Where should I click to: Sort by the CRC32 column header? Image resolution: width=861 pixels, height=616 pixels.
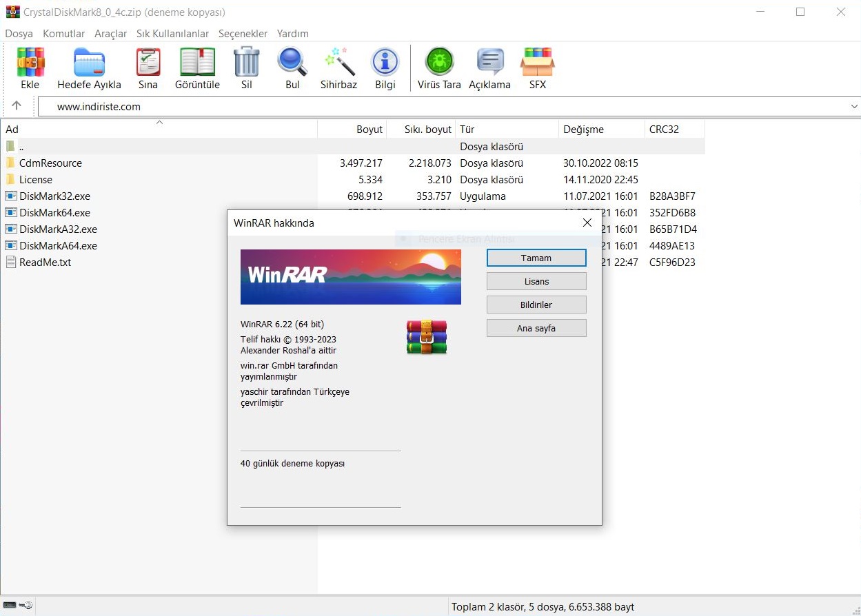(675, 129)
